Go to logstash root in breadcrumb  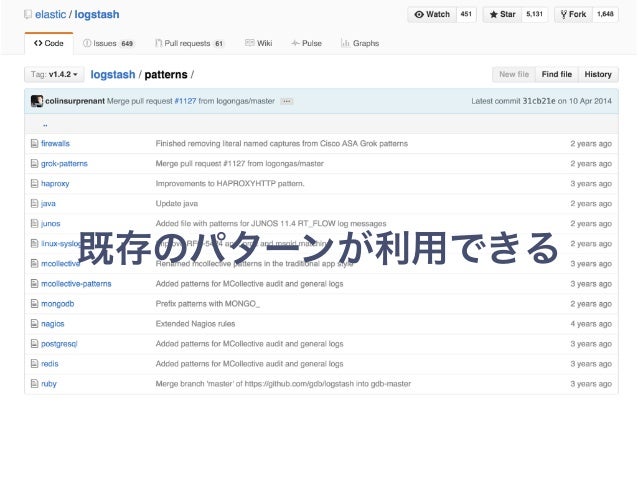point(113,75)
